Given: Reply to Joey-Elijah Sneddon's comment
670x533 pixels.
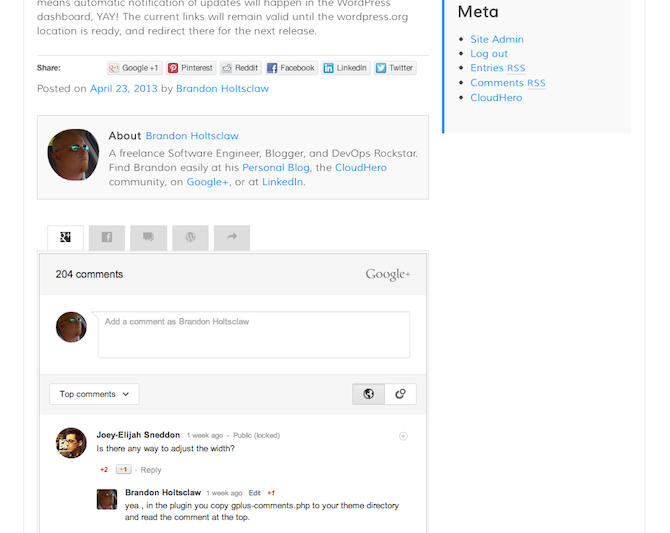Looking at the screenshot, I should coord(151,470).
